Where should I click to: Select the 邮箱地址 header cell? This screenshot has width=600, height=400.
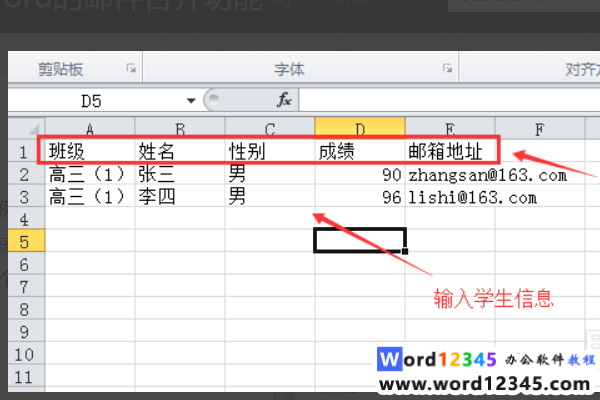[x=450, y=151]
